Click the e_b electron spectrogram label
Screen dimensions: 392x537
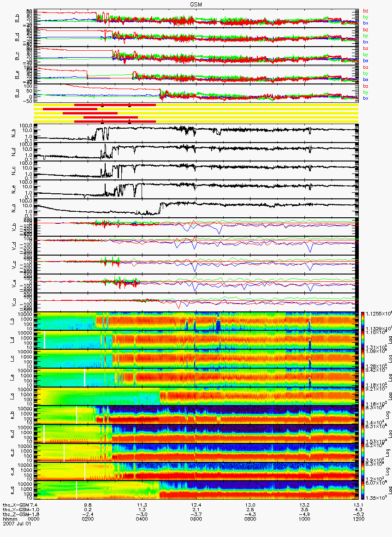[12, 415]
